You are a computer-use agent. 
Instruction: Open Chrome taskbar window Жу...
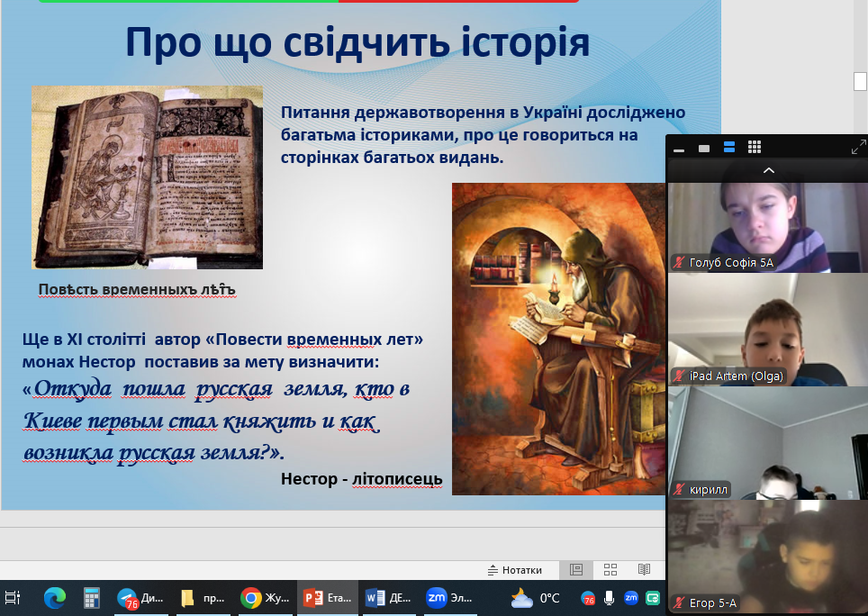point(265,598)
